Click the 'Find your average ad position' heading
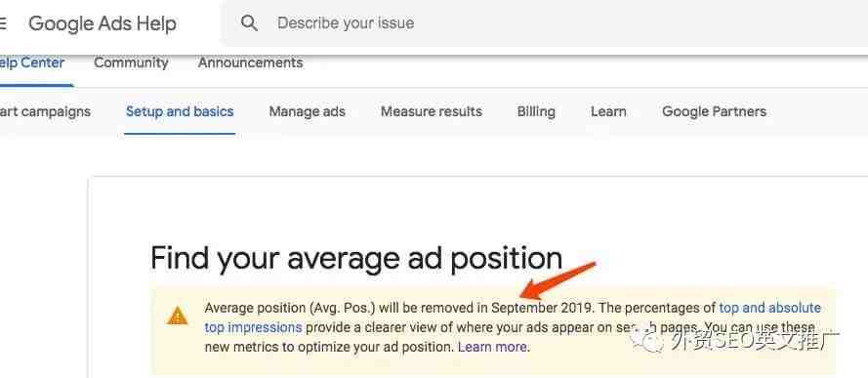Screen dimensions: 868x378 356,258
